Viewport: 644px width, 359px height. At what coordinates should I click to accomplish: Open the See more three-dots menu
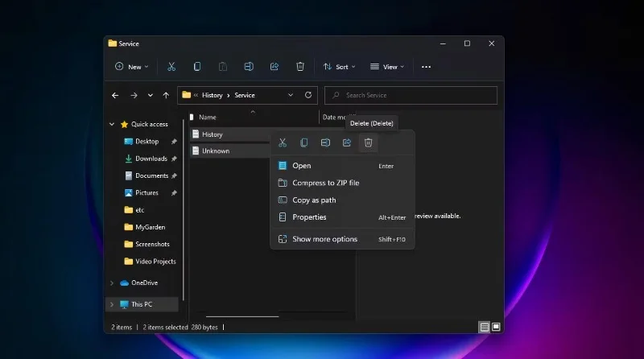click(x=427, y=67)
